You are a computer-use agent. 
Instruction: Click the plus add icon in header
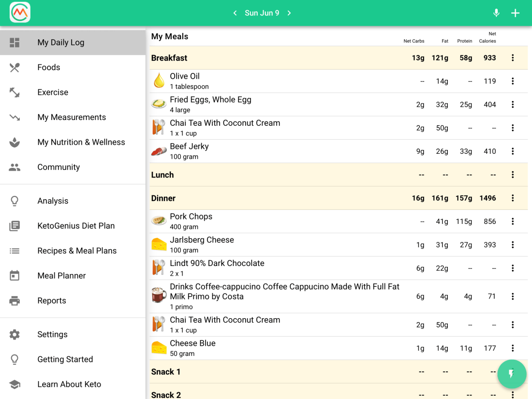(516, 13)
